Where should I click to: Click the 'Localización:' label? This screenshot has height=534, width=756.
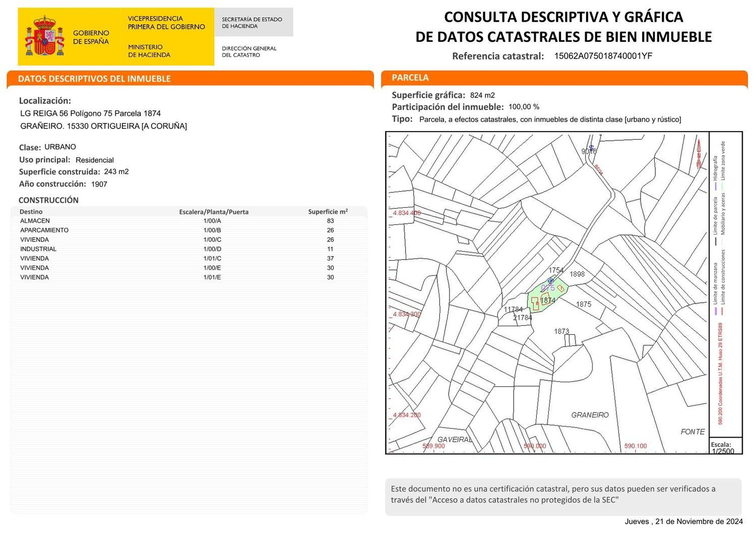(x=45, y=100)
